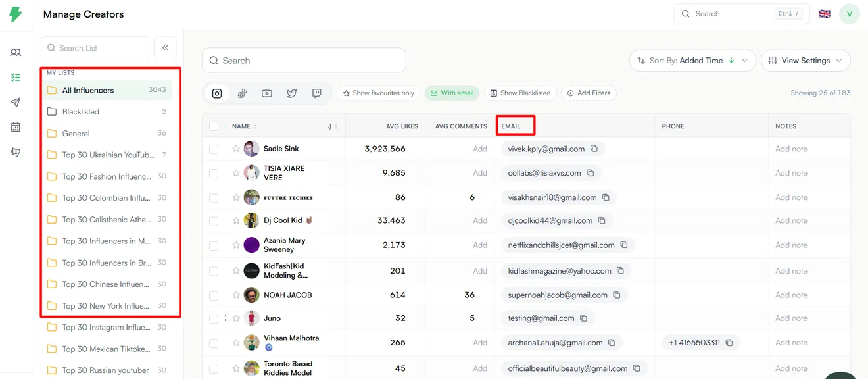The height and width of the screenshot is (379, 868).
Task: Tick checkbox for Future Techies row
Action: (x=214, y=198)
